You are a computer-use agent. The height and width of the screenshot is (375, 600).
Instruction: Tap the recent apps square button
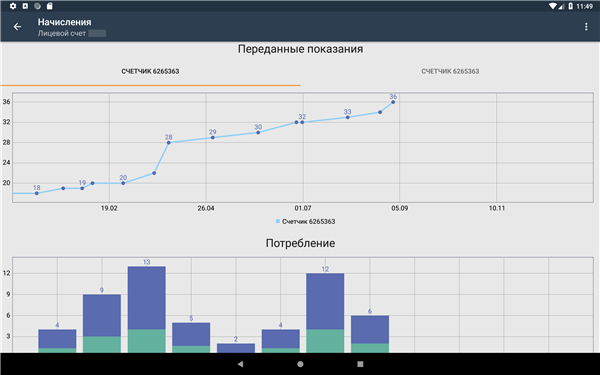[360, 364]
